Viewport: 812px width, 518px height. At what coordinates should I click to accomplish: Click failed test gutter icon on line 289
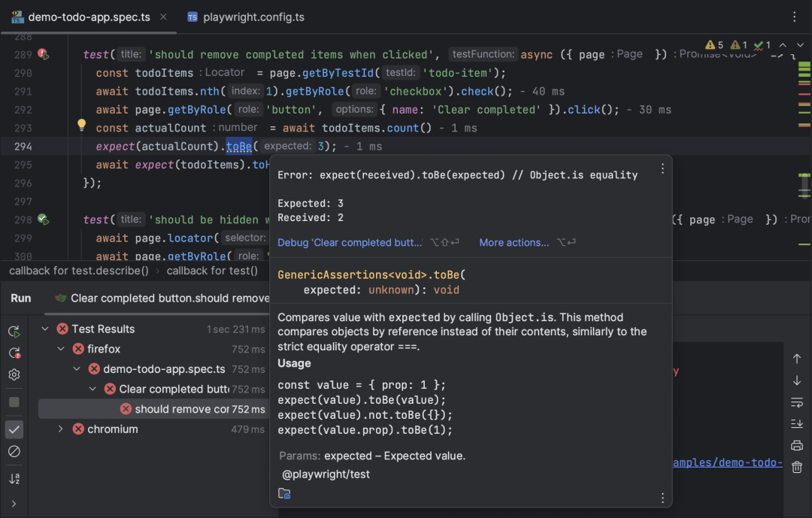pyautogui.click(x=43, y=54)
